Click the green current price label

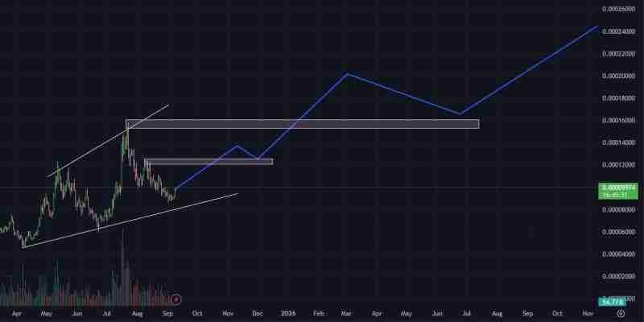618,190
